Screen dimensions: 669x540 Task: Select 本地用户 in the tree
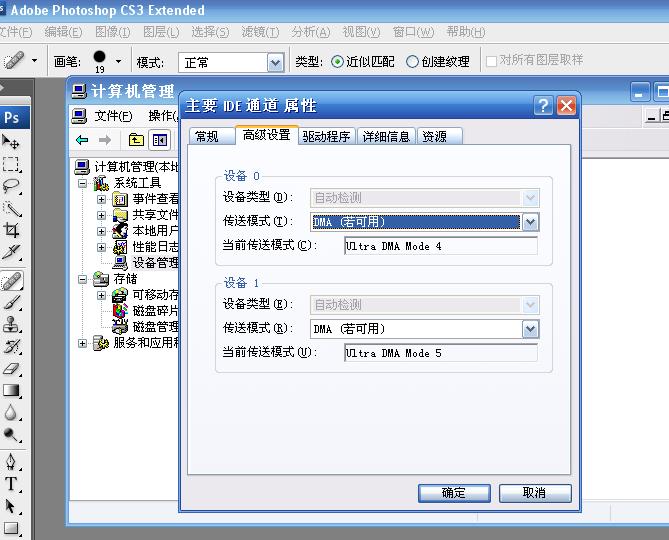click(156, 231)
